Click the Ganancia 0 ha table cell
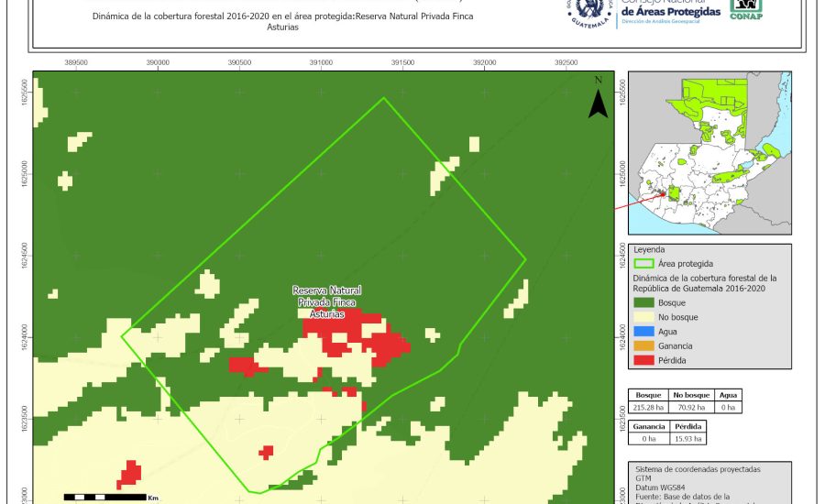This screenshot has width=825, height=504. point(648,438)
